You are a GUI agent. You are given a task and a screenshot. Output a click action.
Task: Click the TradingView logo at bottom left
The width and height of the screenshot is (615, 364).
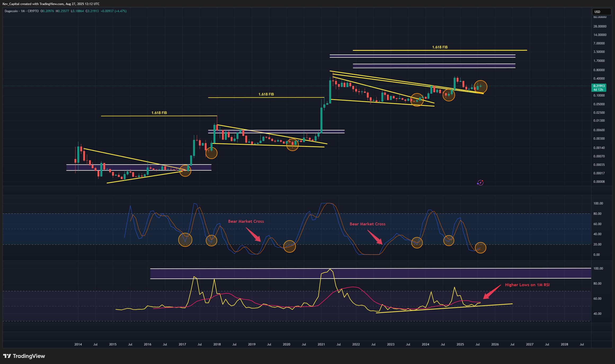[x=24, y=356]
